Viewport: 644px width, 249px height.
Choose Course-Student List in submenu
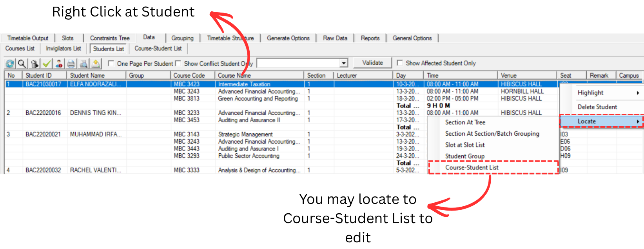472,167
